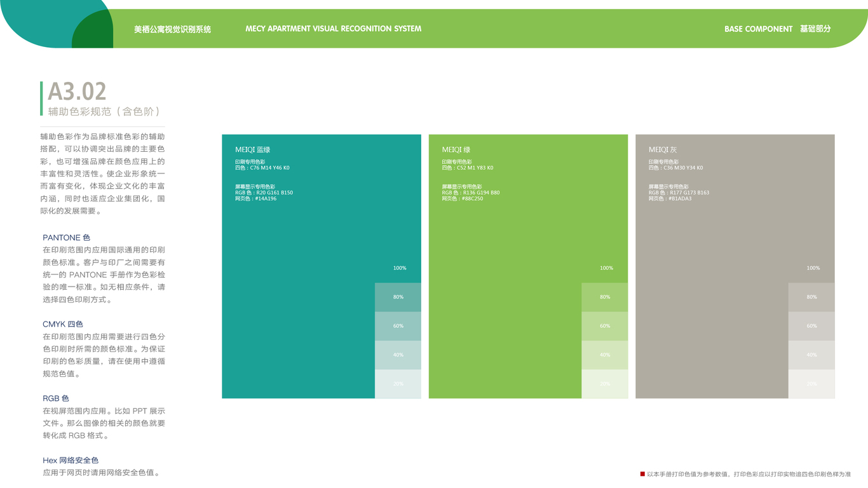Click the line '应用于网页时请用网络安全色值。'
Viewport: 868px width, 488px height.
(x=102, y=473)
